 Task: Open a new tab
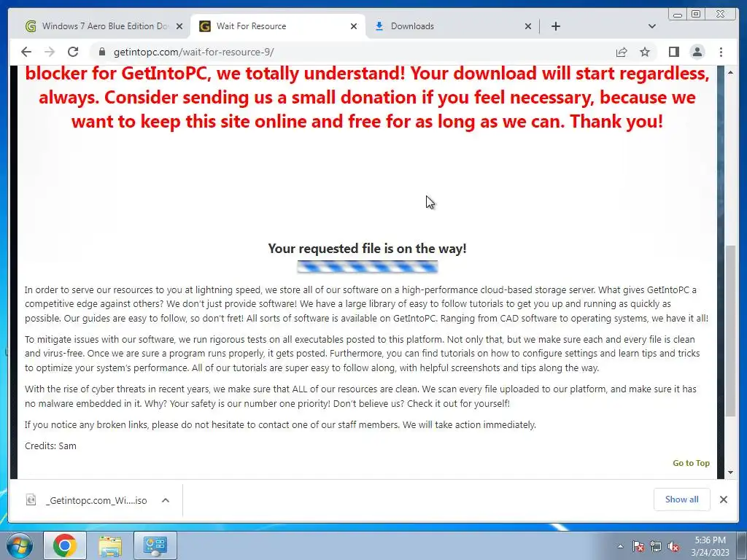tap(555, 26)
